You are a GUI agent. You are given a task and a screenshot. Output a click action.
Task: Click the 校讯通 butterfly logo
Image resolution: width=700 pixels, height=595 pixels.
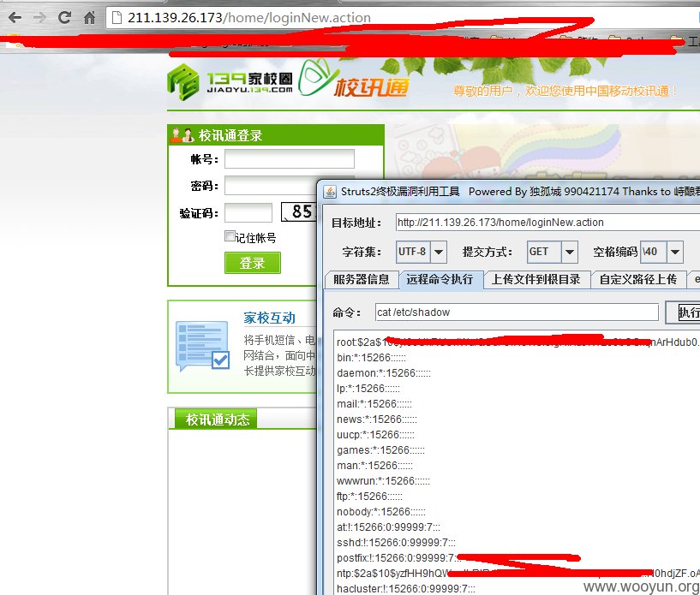[x=354, y=80]
